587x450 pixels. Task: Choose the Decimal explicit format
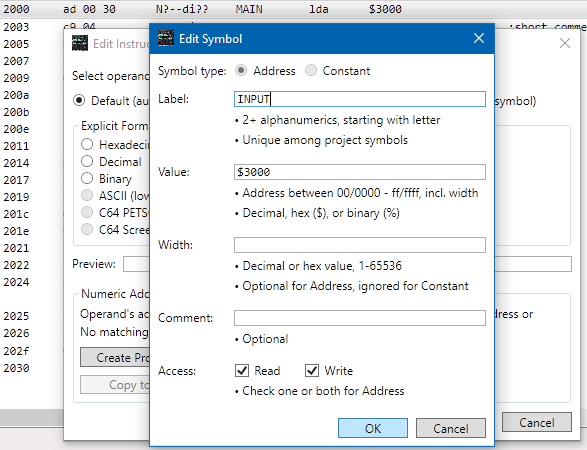(87, 161)
